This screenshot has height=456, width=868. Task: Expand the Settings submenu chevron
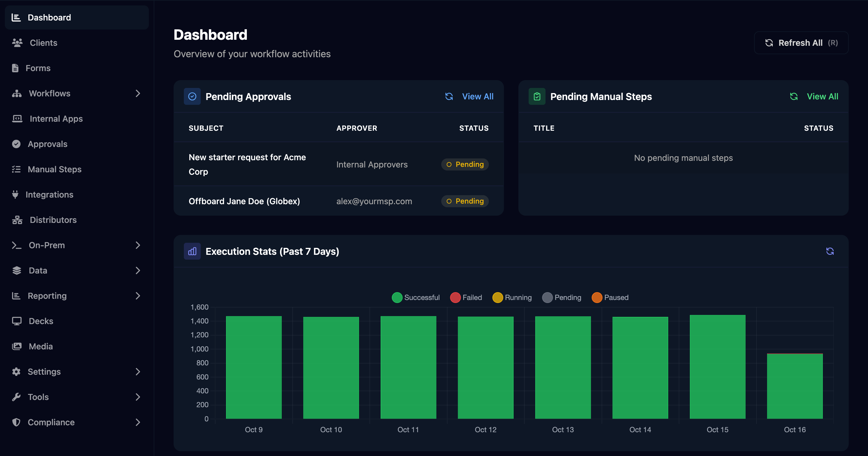click(137, 371)
